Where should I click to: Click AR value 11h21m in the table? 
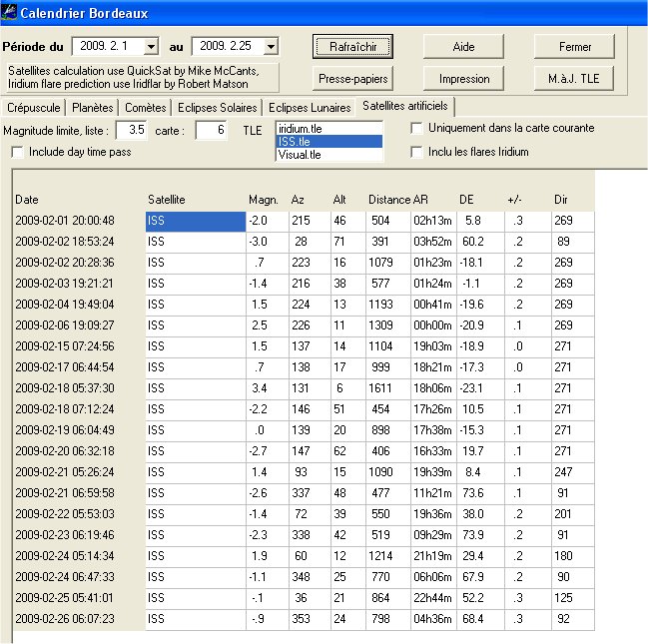pos(432,493)
